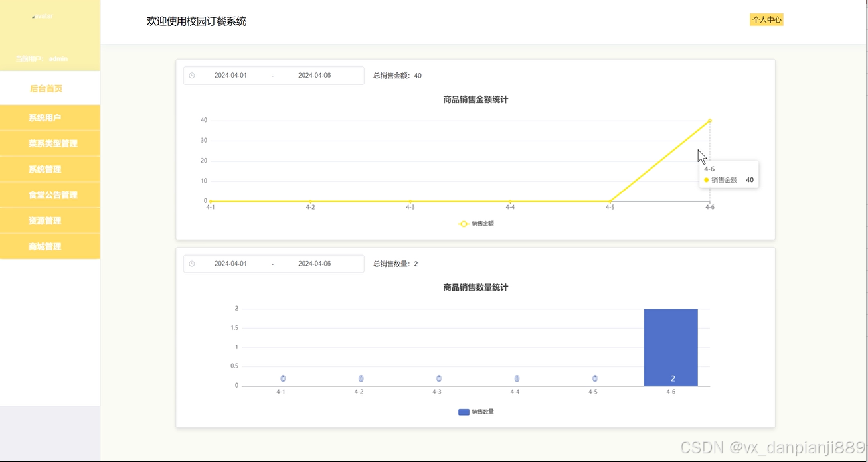Click 商品销售数量统计 chart title
Image resolution: width=868 pixels, height=462 pixels.
pos(476,287)
